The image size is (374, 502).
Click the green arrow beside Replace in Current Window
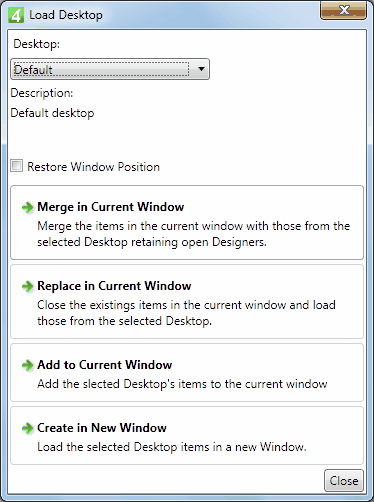coord(28,286)
